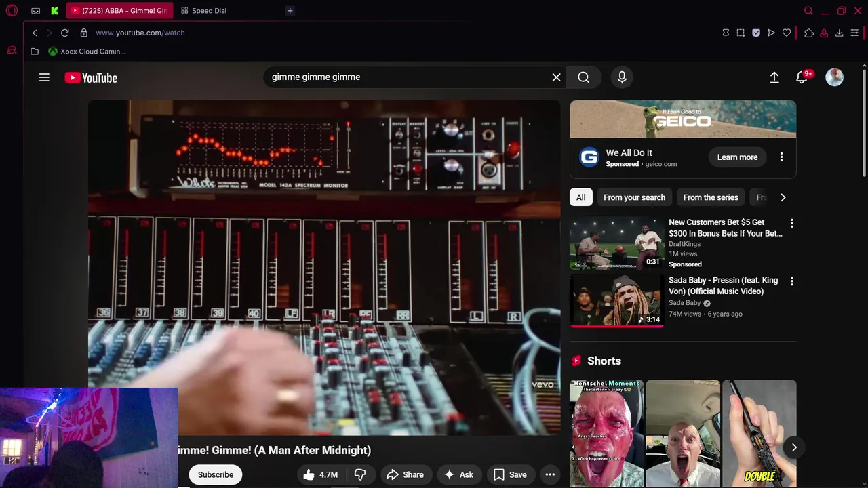Viewport: 868px width, 488px height.
Task: Take a snapshot with the capture icon
Action: tap(741, 33)
